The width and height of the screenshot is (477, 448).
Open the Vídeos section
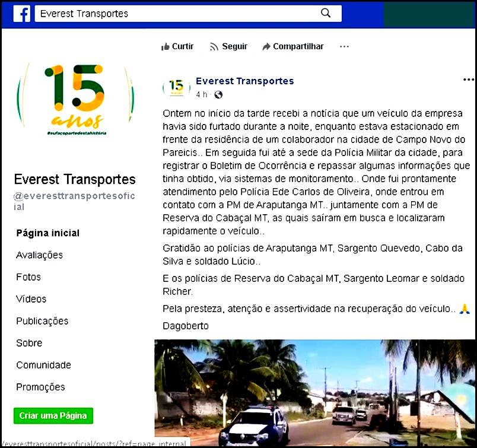[x=31, y=299]
